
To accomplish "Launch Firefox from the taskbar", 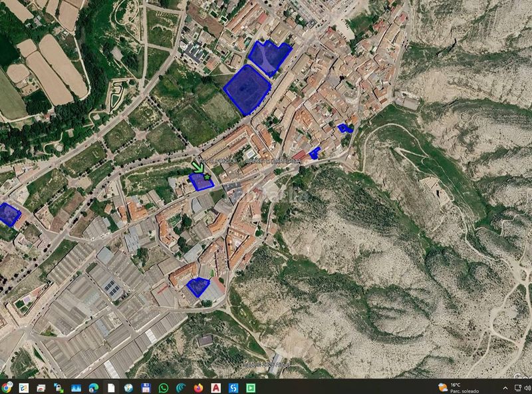I will click(x=198, y=387).
